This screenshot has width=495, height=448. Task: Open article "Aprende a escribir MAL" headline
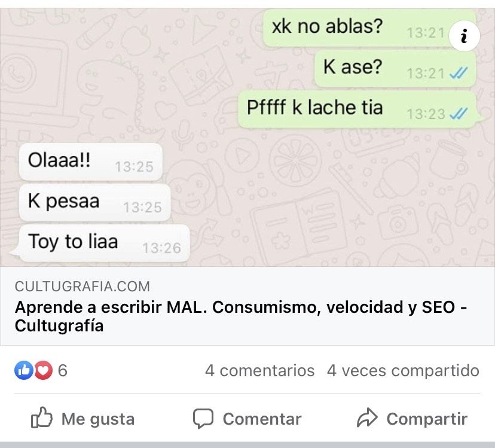click(x=241, y=316)
